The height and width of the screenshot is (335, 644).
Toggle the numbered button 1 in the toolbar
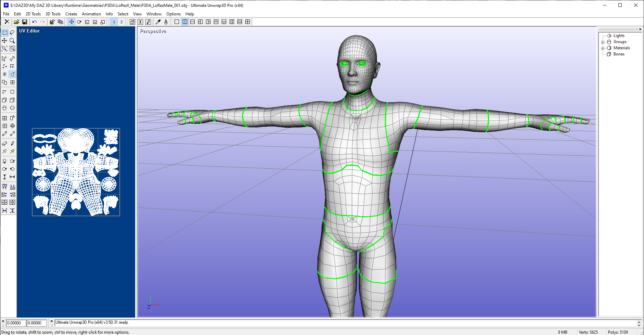pyautogui.click(x=114, y=22)
